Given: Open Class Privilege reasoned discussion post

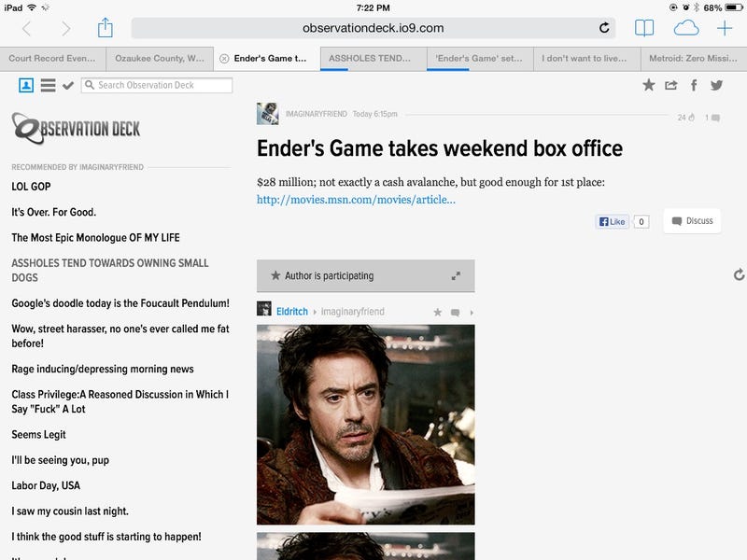Looking at the screenshot, I should 120,401.
